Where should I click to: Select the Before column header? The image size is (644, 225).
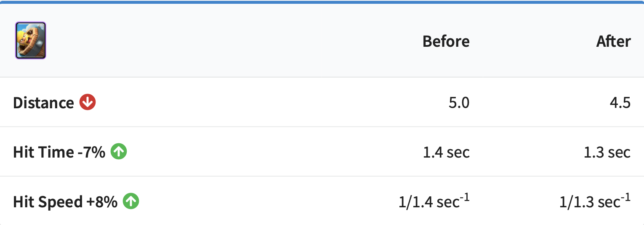pyautogui.click(x=446, y=41)
